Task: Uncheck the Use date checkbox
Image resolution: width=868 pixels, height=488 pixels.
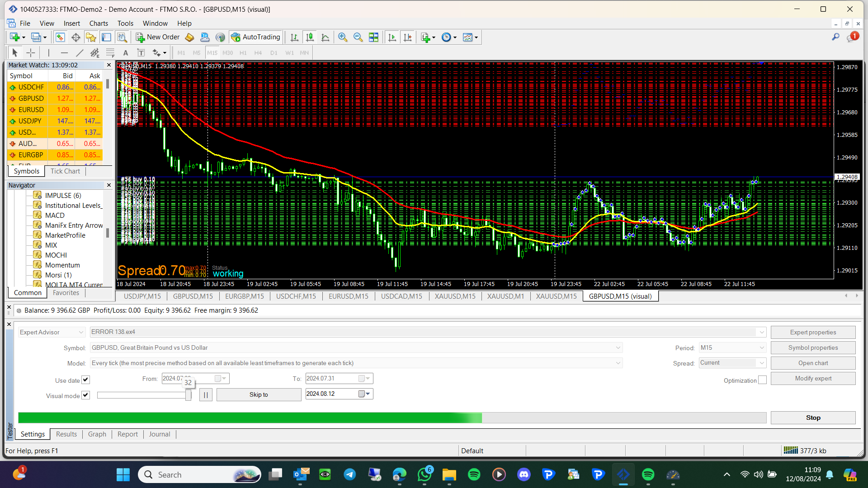Action: (x=85, y=380)
